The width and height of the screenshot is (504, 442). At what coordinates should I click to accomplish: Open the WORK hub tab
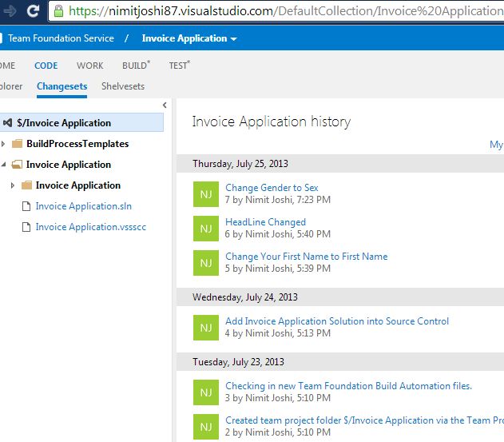coord(90,66)
